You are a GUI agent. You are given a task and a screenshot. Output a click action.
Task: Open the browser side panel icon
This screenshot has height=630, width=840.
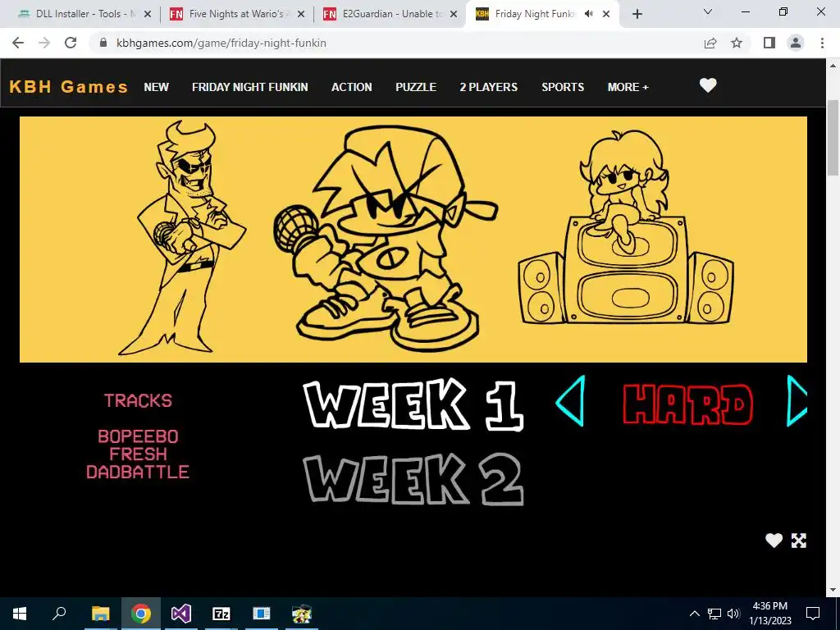(769, 43)
